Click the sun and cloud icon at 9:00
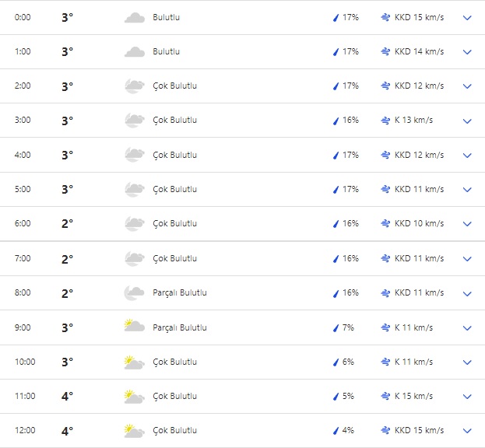This screenshot has width=485, height=448. [135, 327]
